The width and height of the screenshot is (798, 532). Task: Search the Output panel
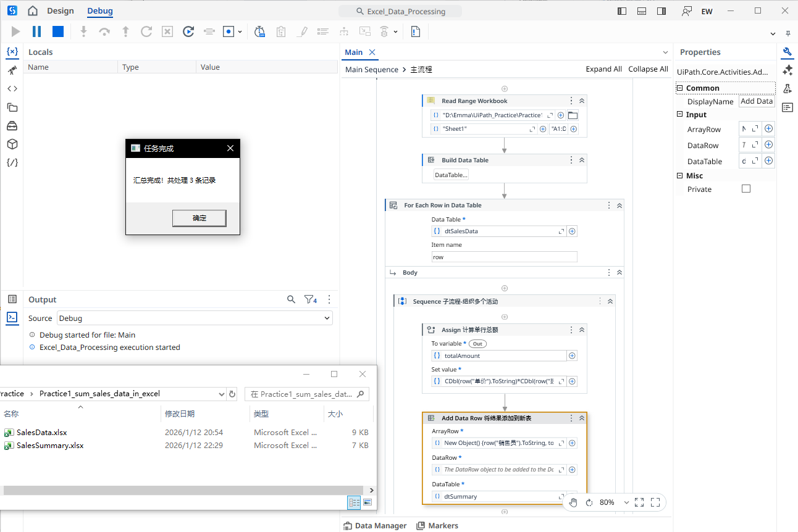[291, 299]
